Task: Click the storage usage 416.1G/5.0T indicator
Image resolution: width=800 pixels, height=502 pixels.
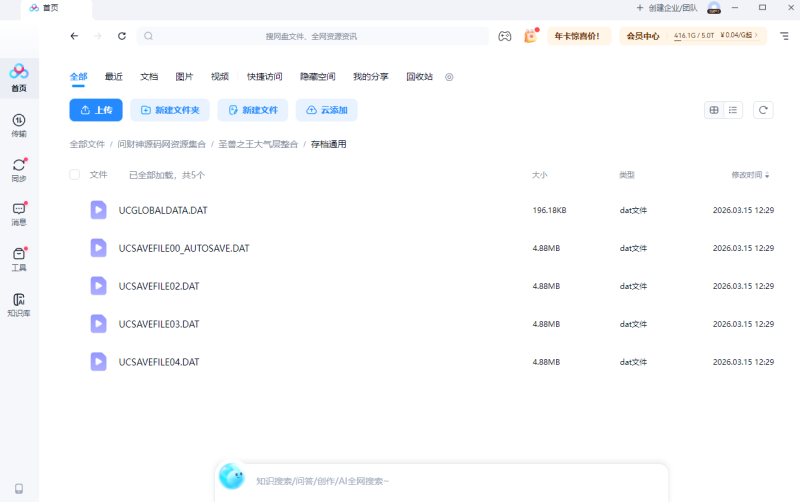Action: pyautogui.click(x=694, y=36)
